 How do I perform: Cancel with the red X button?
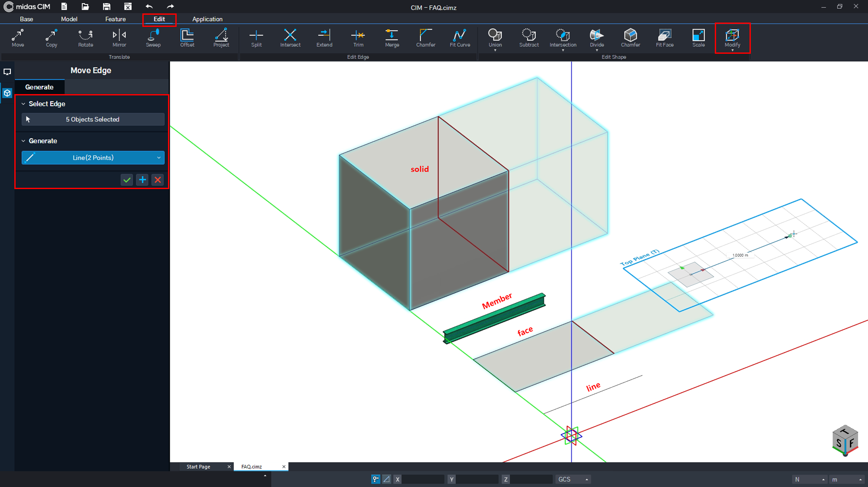158,180
